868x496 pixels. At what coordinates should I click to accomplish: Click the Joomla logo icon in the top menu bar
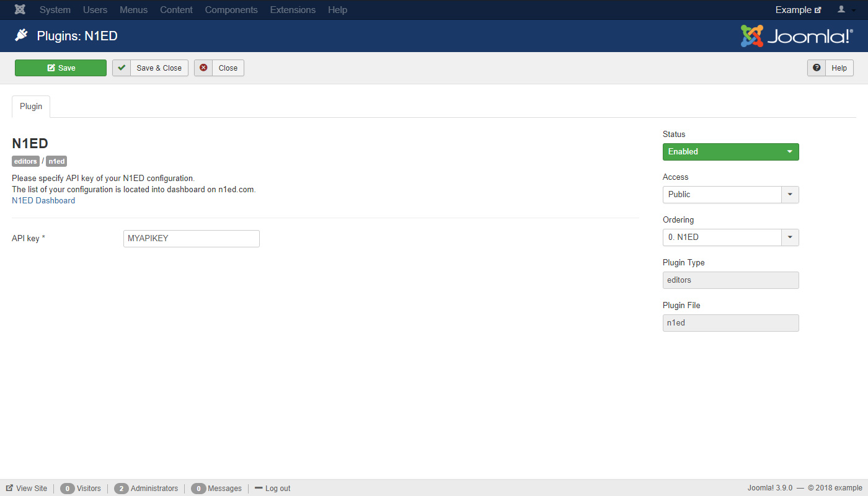coord(20,10)
